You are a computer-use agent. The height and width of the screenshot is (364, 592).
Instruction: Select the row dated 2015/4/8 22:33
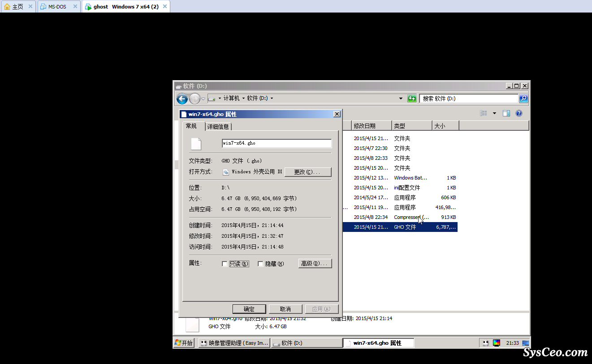[x=400, y=158]
